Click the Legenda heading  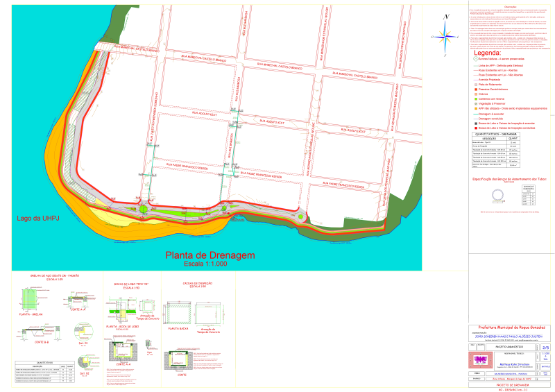click(486, 53)
